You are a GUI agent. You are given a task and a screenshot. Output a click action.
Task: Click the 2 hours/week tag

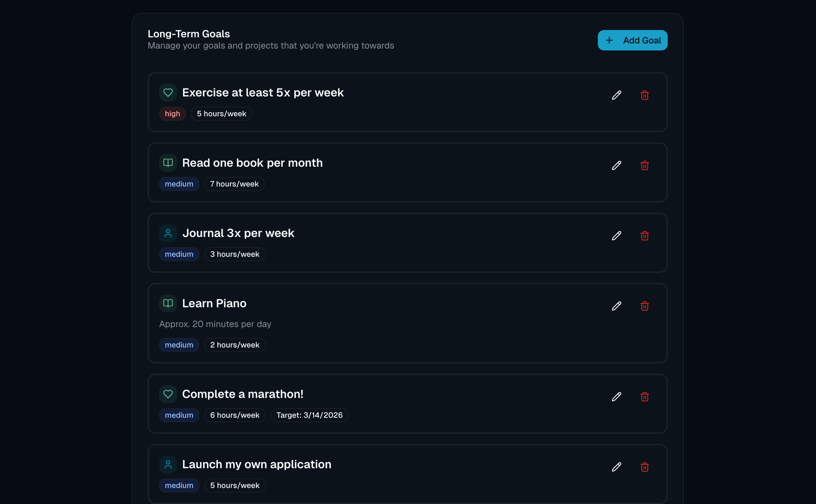coord(235,345)
